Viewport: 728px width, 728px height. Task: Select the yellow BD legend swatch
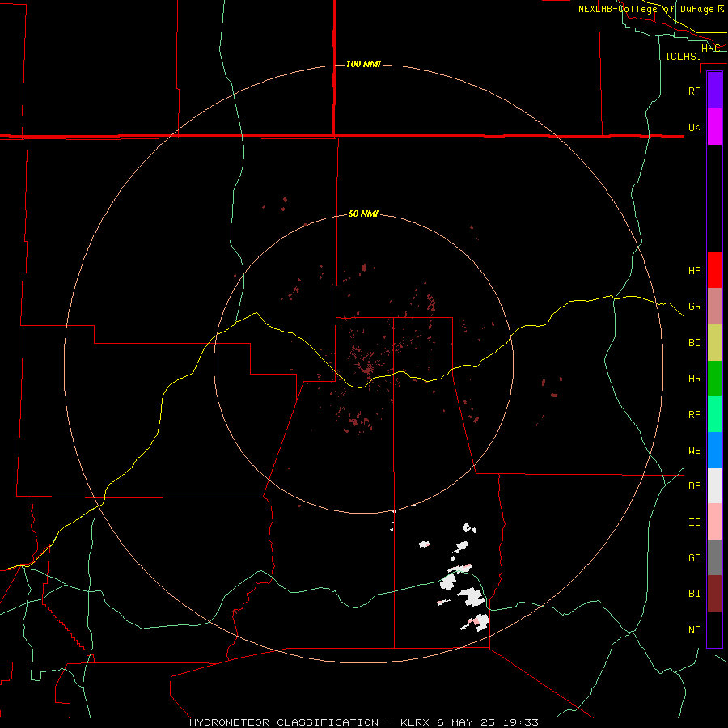click(714, 342)
